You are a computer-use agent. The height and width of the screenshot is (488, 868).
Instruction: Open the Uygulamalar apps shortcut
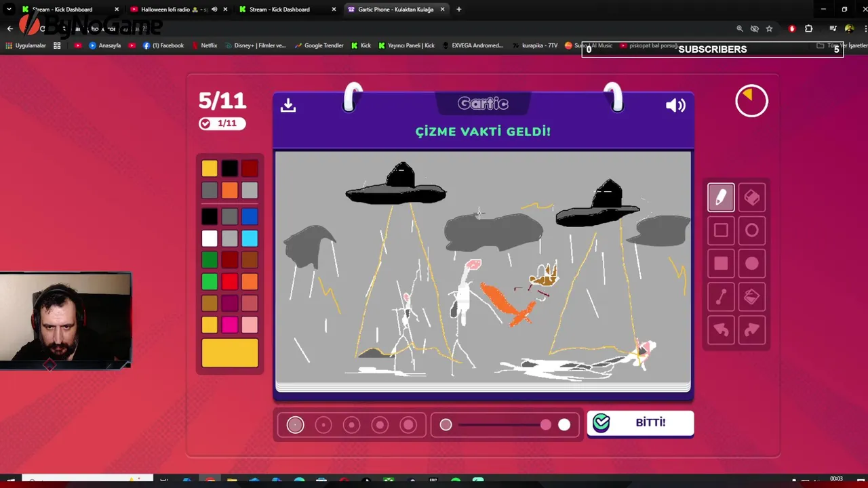point(25,45)
